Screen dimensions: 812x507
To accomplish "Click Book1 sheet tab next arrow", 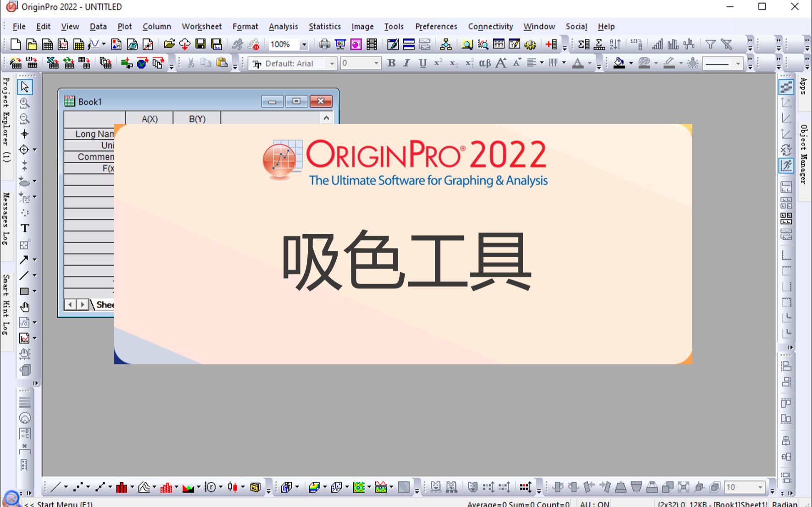I will pos(83,304).
